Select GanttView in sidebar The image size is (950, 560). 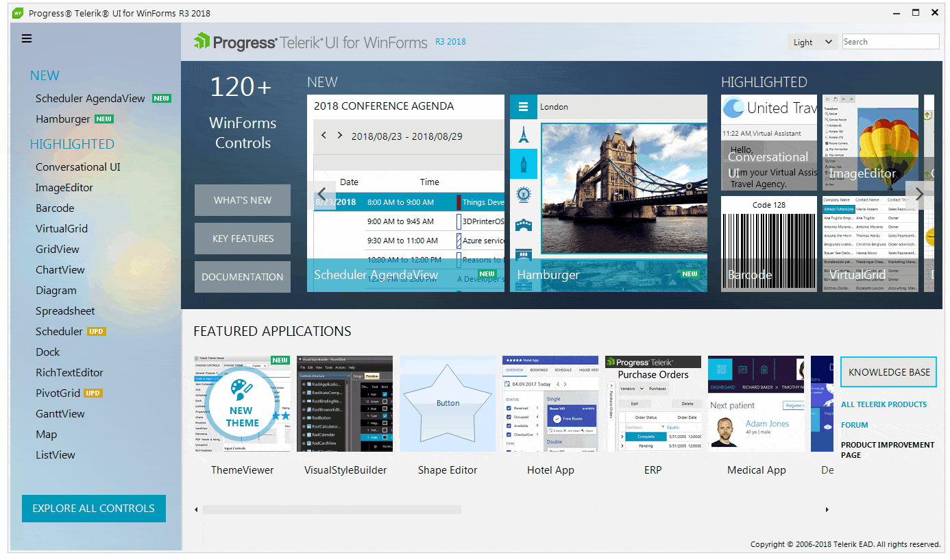[x=60, y=414]
